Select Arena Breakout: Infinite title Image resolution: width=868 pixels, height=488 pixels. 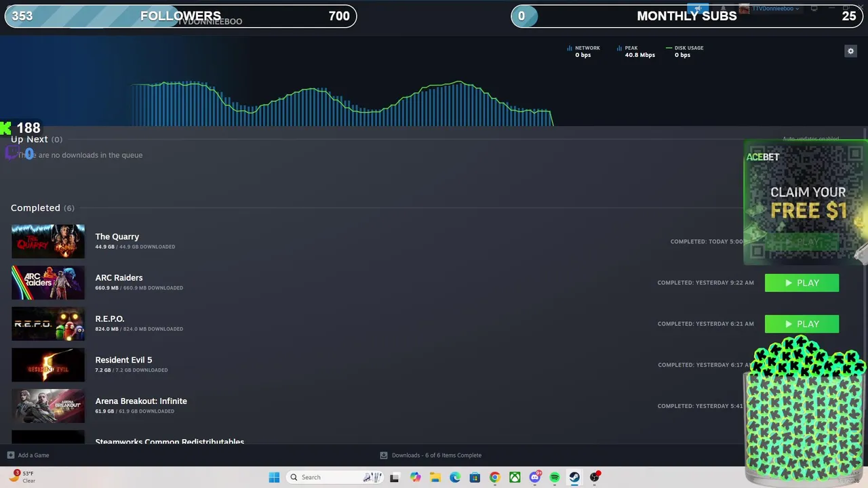(141, 401)
